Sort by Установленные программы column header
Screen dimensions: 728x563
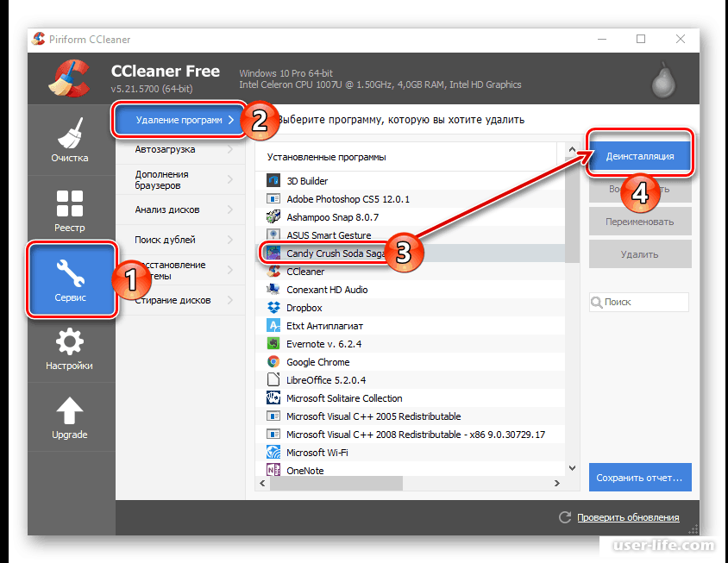(x=406, y=157)
